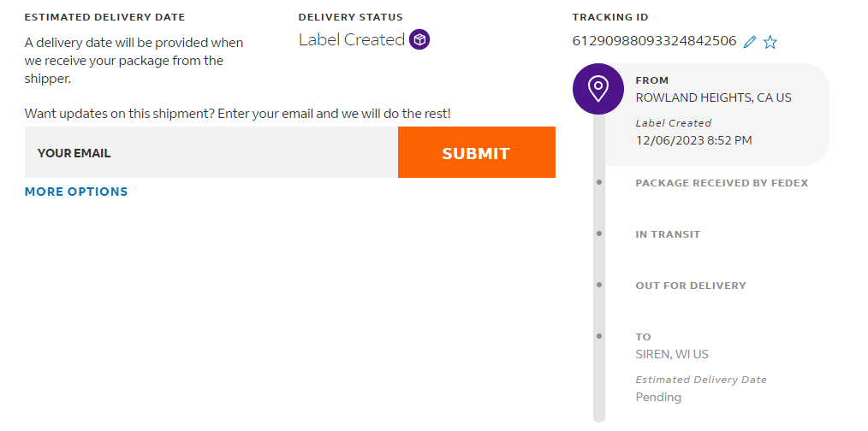Click the Rowland Heights, CA US origin
Viewport: 868px width, 431px height.
tap(713, 97)
